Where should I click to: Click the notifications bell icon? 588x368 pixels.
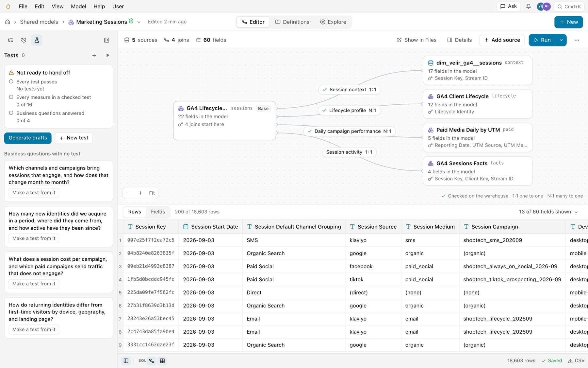[528, 6]
